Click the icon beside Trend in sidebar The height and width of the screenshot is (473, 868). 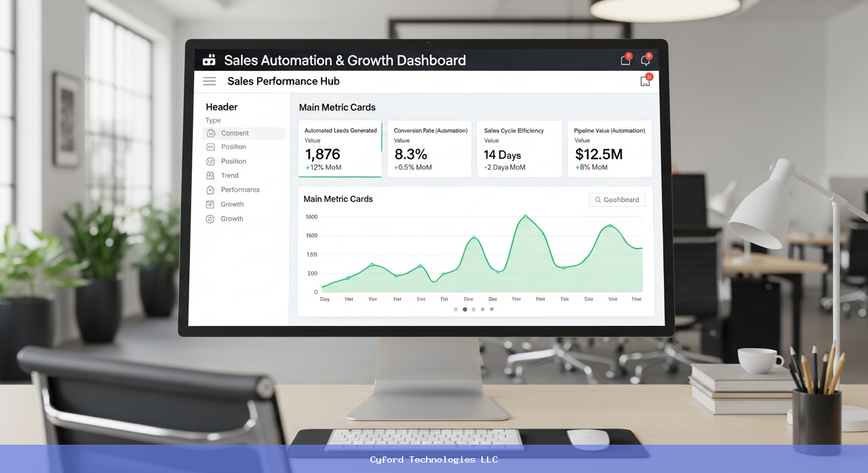[210, 176]
